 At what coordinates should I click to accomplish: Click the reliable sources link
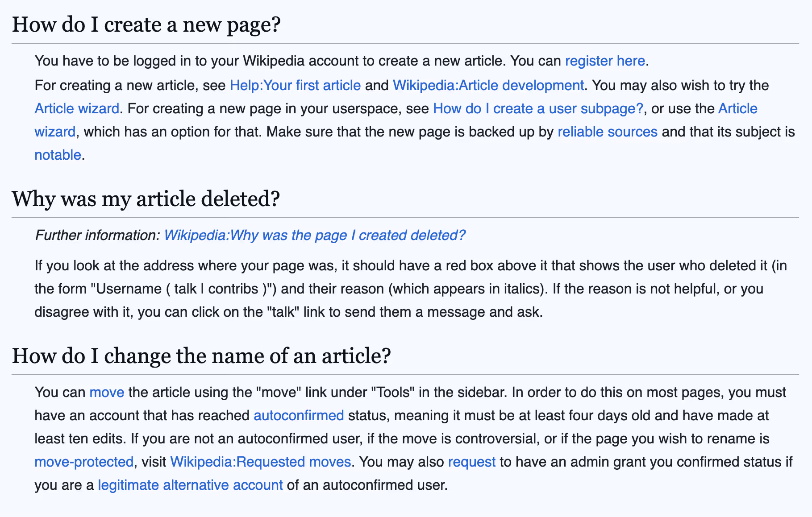[607, 132]
